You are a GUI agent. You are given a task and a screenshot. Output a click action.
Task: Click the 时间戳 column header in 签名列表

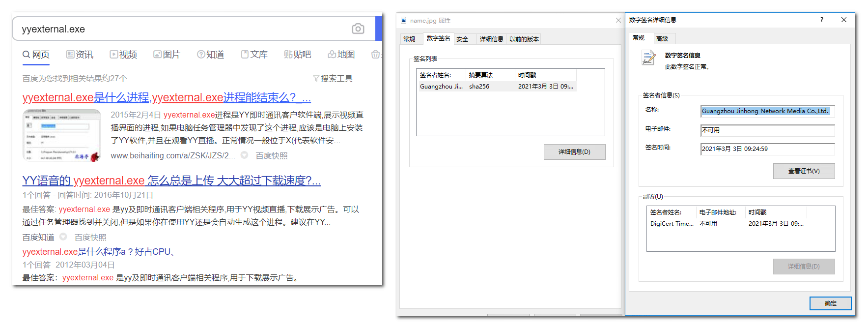[x=545, y=75]
